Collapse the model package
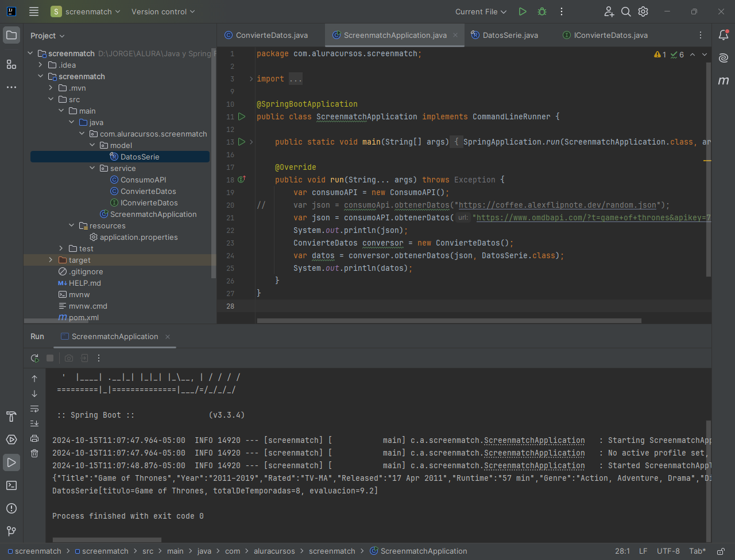Image resolution: width=735 pixels, height=560 pixels. click(x=93, y=145)
